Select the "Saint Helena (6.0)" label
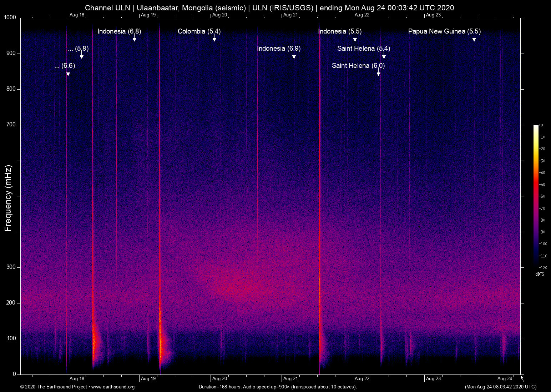 358,66
